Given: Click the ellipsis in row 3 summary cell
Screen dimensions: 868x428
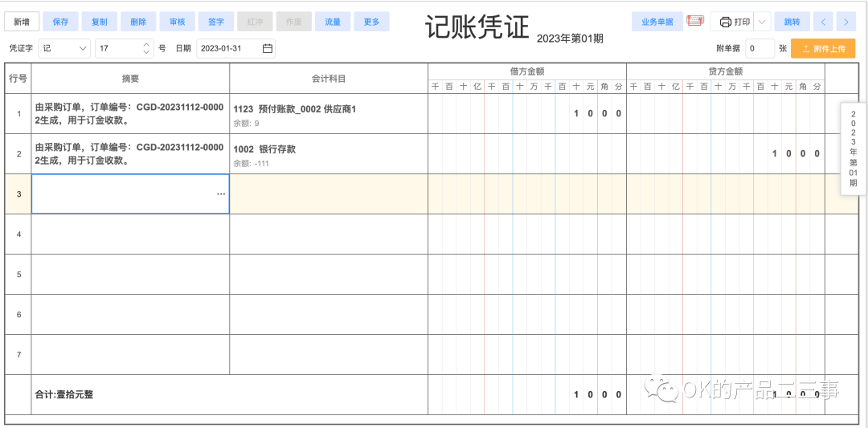Looking at the screenshot, I should pyautogui.click(x=221, y=194).
